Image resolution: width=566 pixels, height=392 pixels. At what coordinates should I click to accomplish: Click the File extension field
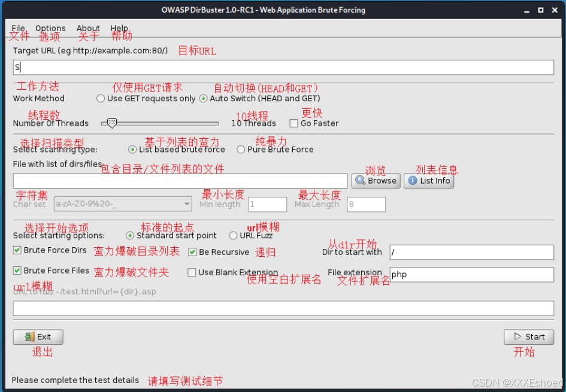point(472,275)
